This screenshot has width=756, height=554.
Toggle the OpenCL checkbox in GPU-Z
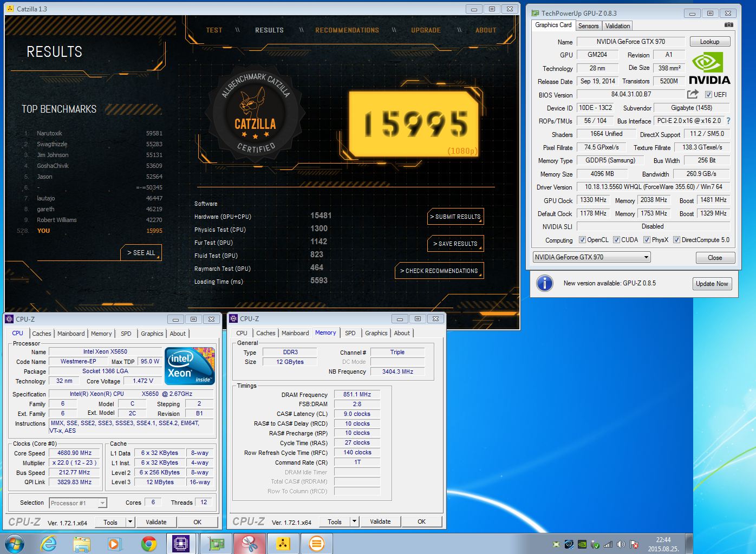(582, 240)
